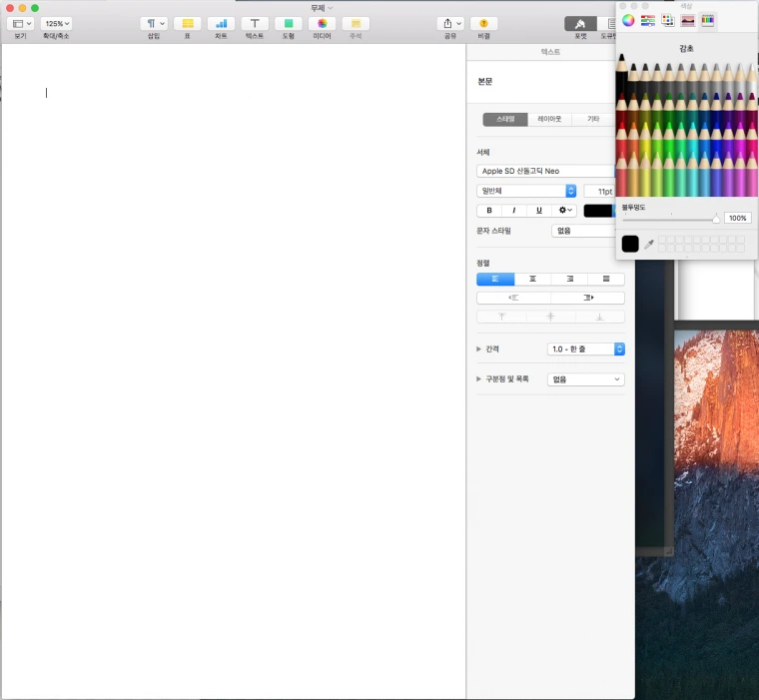Open the 일반체 typeface dropdown
Screen dimensions: 759x700
tap(526, 191)
